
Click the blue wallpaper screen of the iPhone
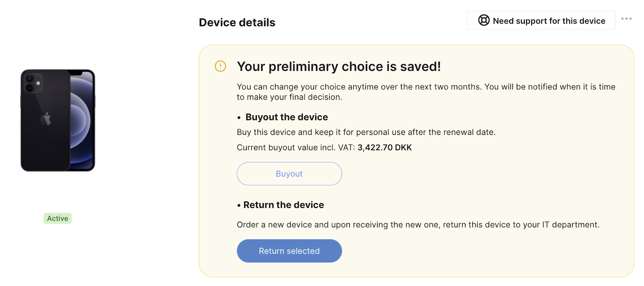82,121
